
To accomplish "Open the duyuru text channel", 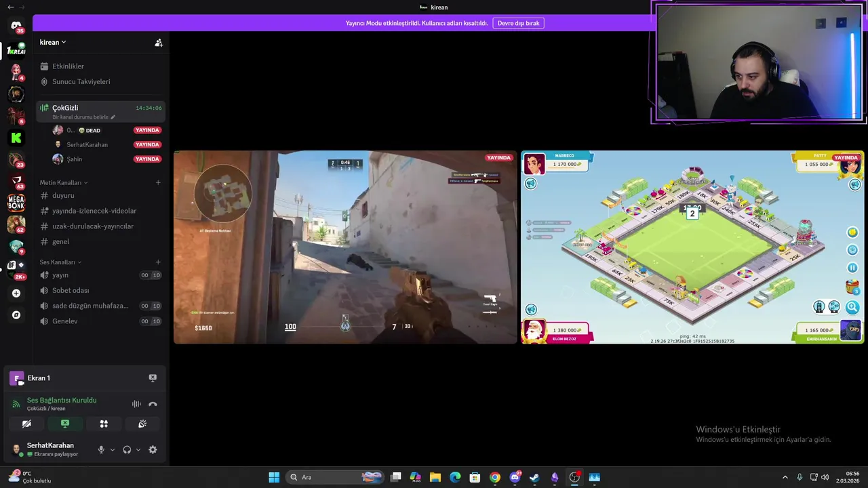I will pos(100,195).
